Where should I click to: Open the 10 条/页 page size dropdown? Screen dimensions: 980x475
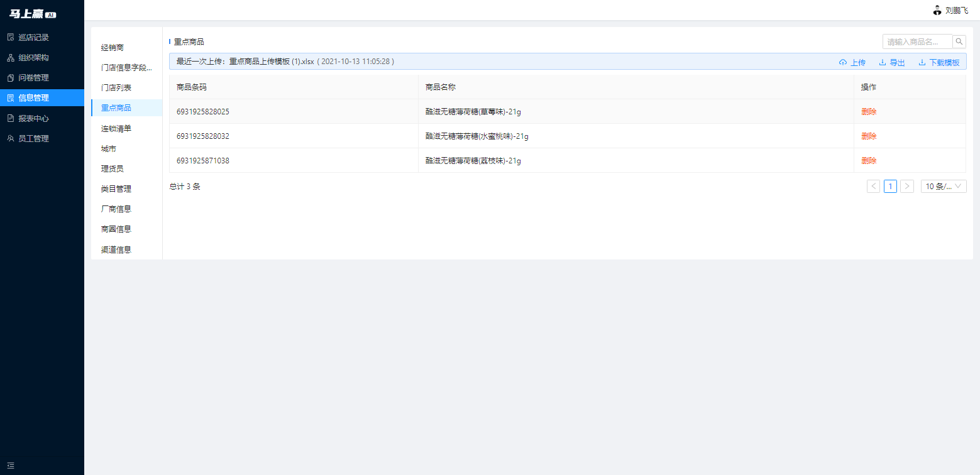[944, 186]
